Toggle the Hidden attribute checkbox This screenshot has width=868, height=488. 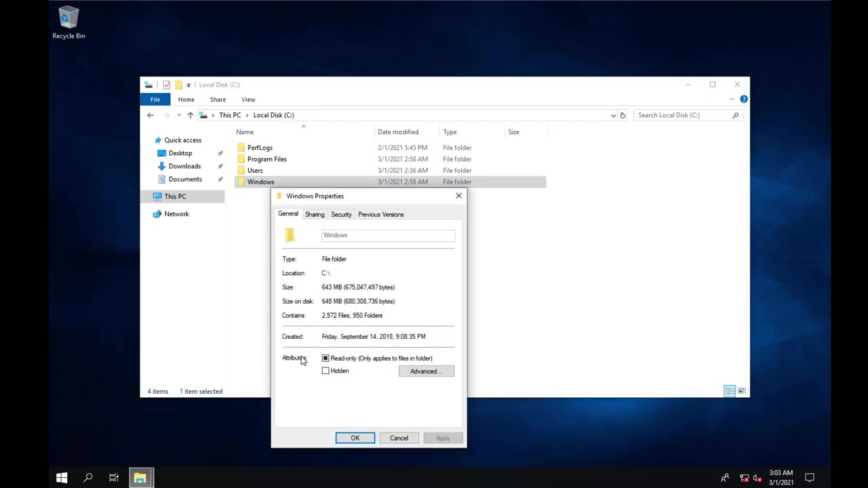tap(325, 371)
